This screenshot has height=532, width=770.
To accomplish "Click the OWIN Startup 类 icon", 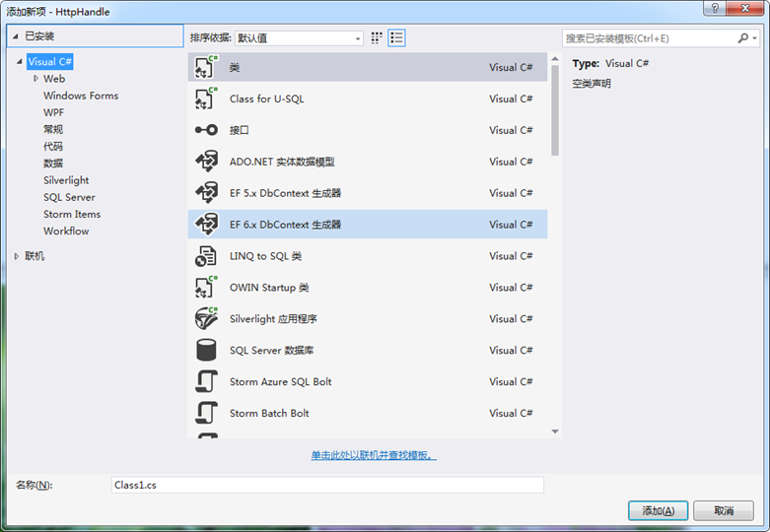I will point(206,287).
